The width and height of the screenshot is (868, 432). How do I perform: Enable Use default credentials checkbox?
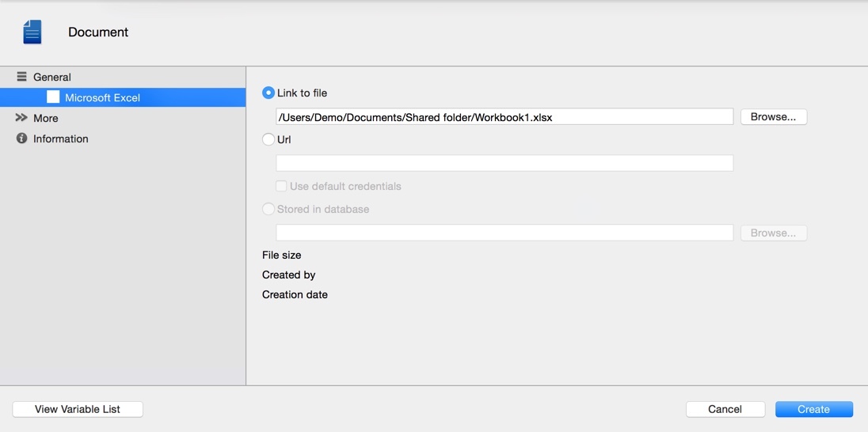(281, 186)
